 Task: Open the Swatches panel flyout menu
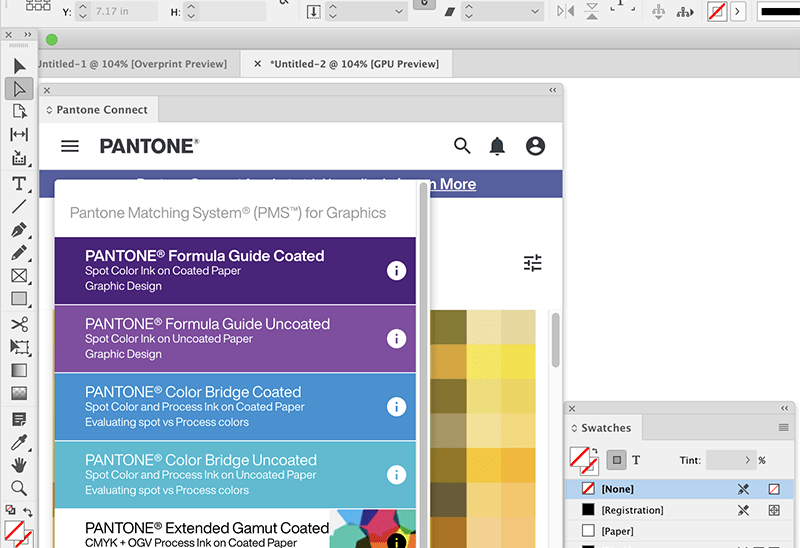pyautogui.click(x=783, y=428)
